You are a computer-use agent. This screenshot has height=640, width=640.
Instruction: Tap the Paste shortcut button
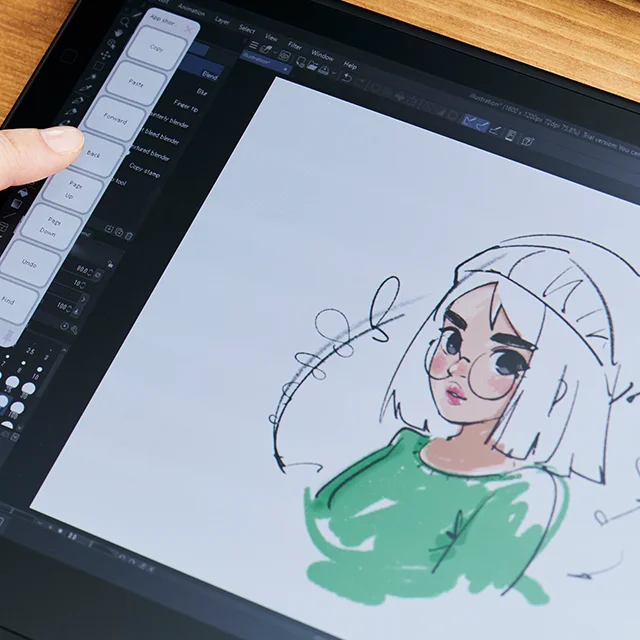pyautogui.click(x=136, y=84)
